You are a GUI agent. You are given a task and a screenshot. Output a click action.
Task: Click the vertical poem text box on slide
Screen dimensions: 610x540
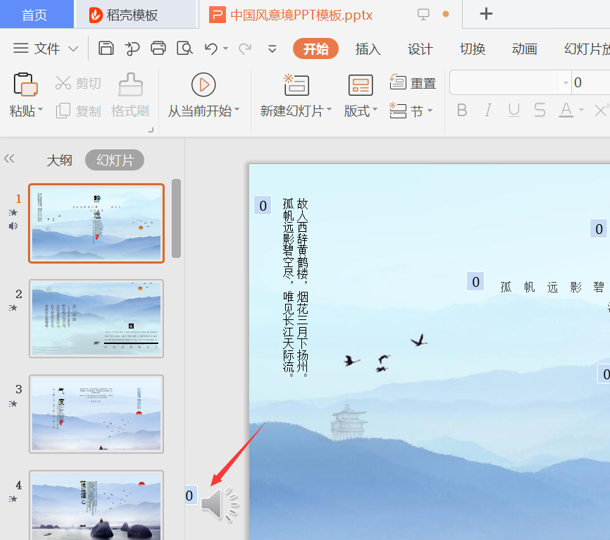(x=296, y=287)
